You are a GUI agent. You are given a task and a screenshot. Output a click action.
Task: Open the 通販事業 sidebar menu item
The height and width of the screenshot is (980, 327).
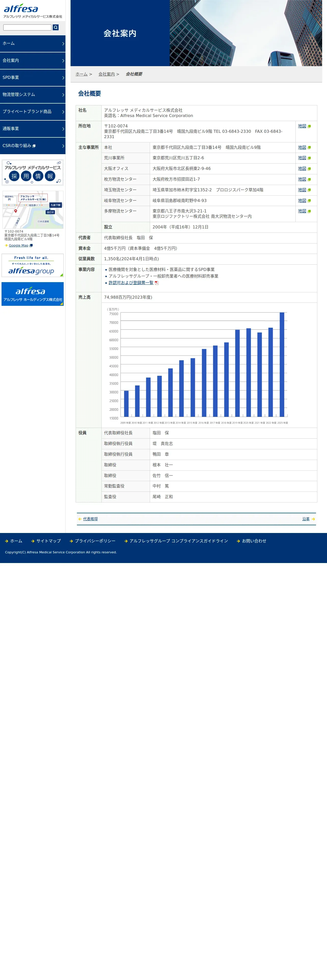point(33,129)
